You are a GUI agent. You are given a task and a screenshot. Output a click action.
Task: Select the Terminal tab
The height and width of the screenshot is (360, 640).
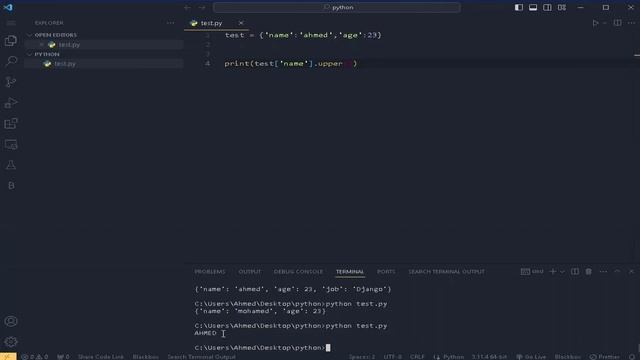coord(350,271)
